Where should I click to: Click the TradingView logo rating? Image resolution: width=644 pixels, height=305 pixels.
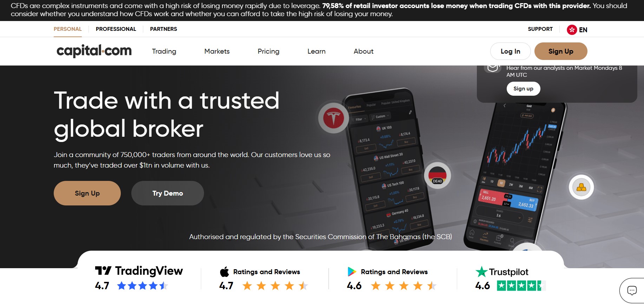[x=139, y=271]
